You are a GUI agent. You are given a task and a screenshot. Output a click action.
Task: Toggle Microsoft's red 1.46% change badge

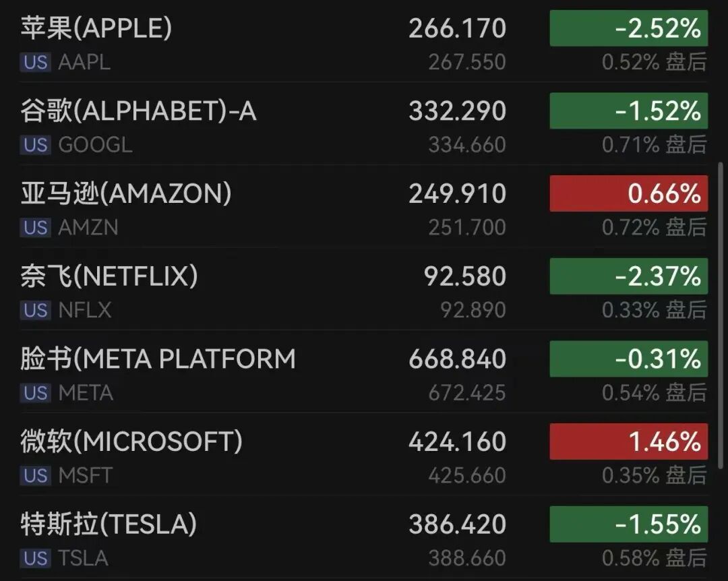click(628, 441)
